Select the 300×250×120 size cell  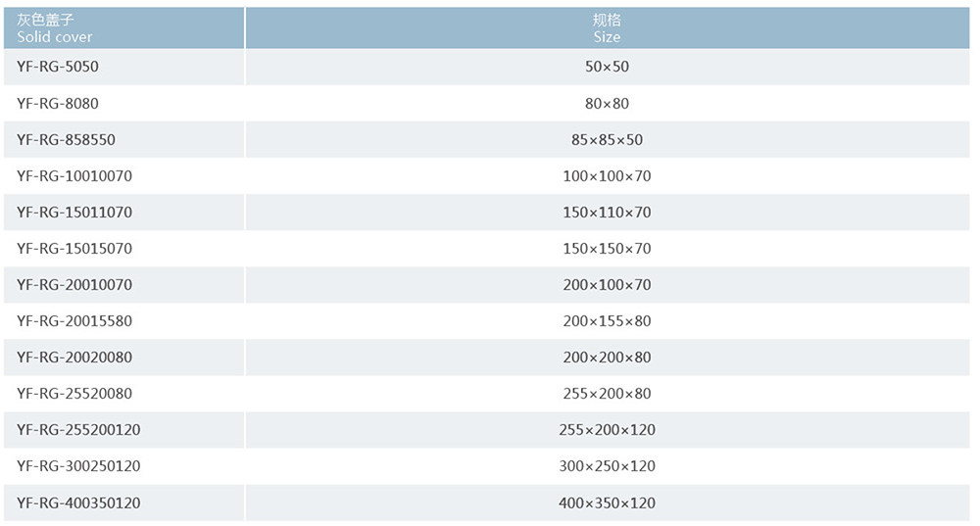[607, 465]
